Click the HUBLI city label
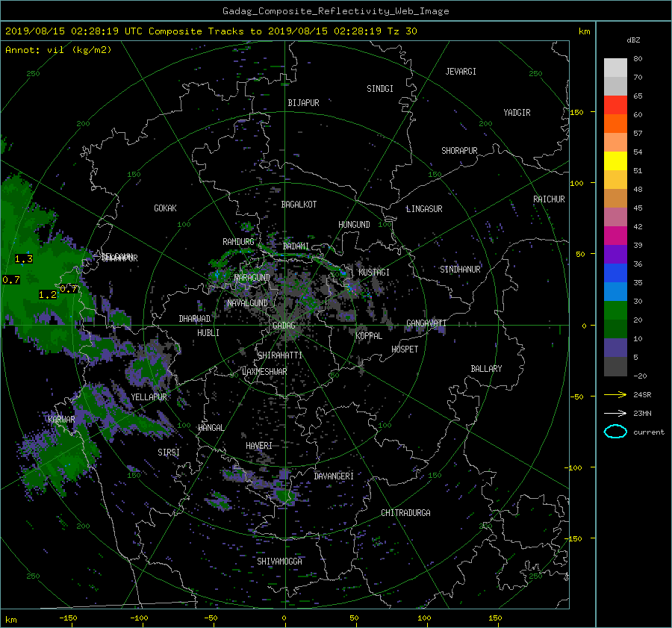This screenshot has width=672, height=628. (208, 332)
